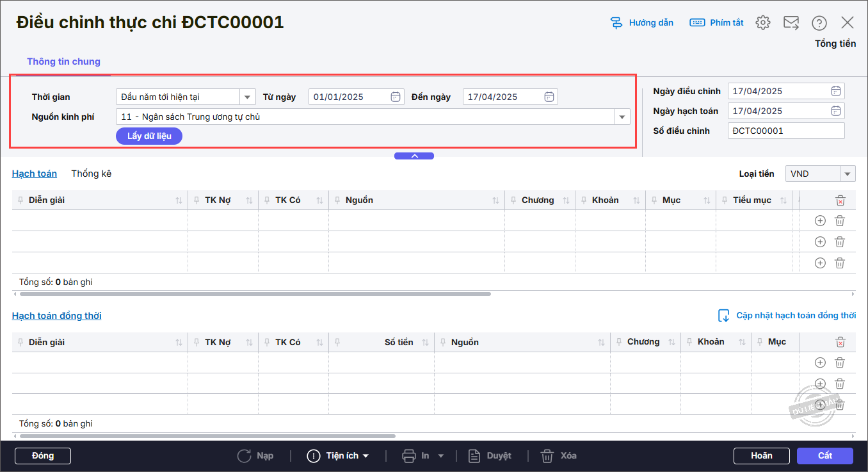Delete first row in Hạch toán đồng thời
868x472 pixels.
[x=840, y=362]
